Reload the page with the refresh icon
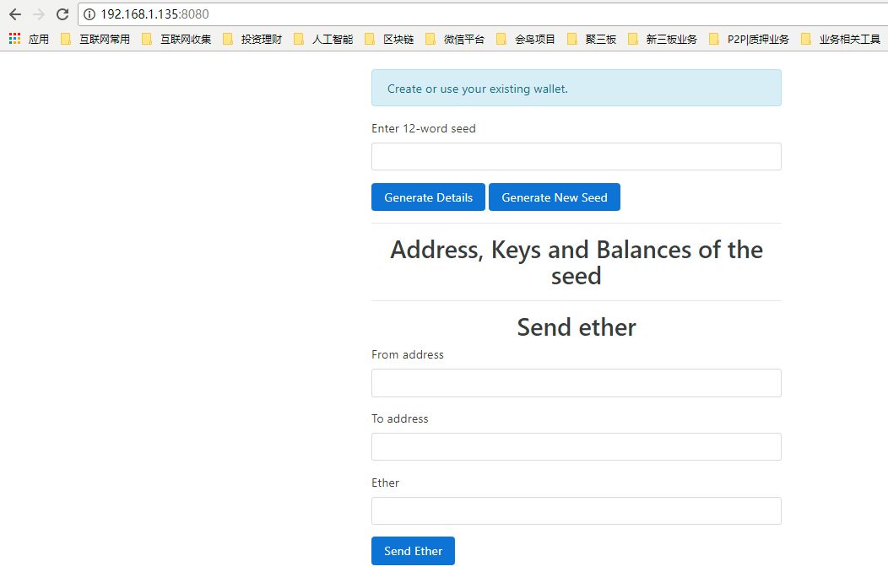Viewport: 888px width, 588px height. (62, 14)
